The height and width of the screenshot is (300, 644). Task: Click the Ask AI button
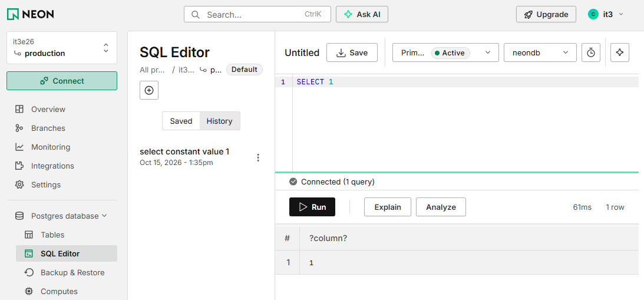pos(362,14)
